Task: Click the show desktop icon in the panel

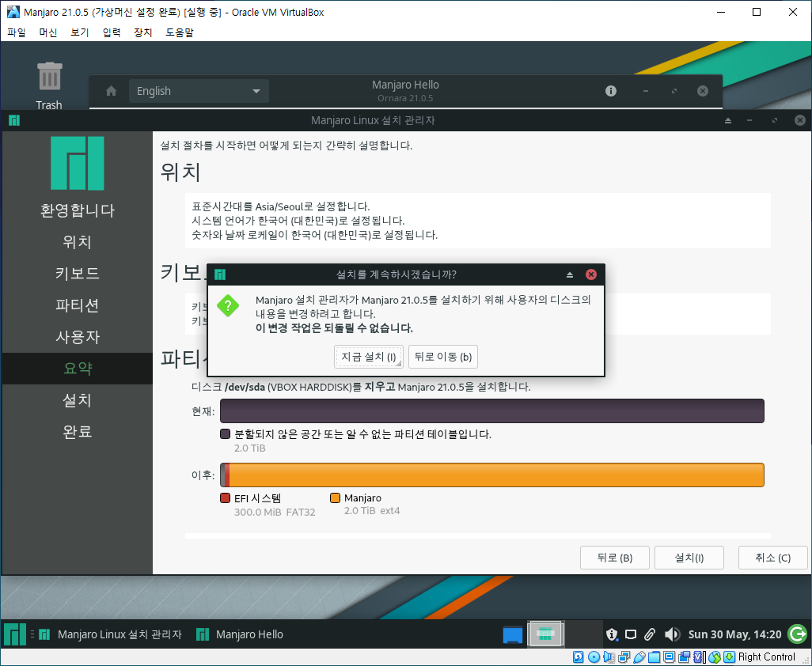Action: [513, 634]
